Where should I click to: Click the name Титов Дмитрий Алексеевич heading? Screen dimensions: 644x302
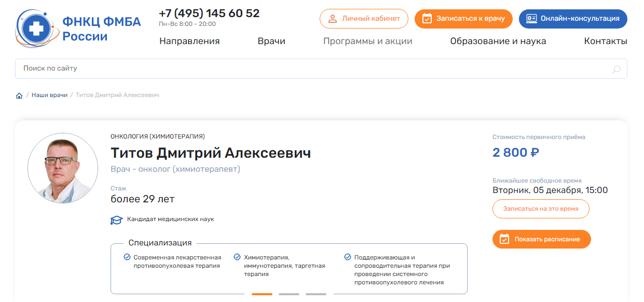[x=211, y=153]
